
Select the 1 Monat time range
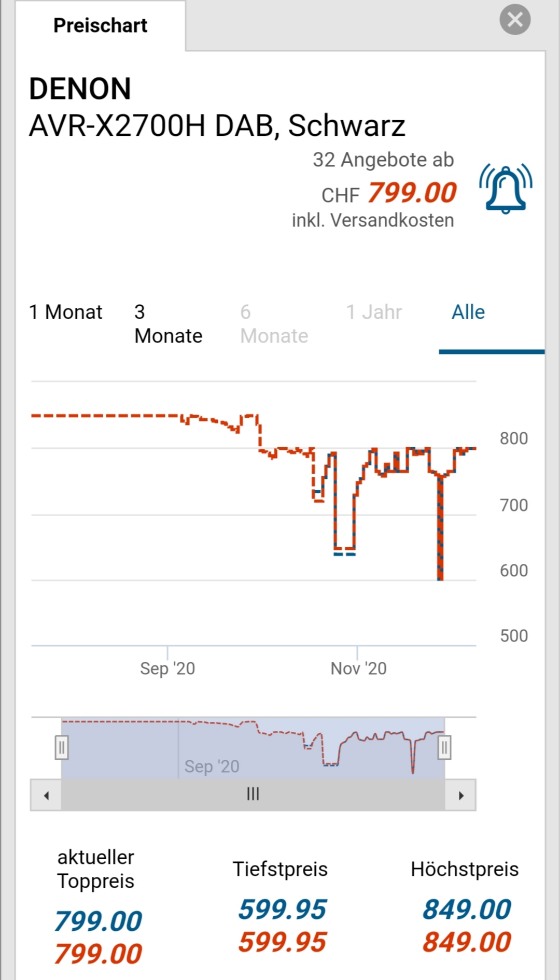66,312
